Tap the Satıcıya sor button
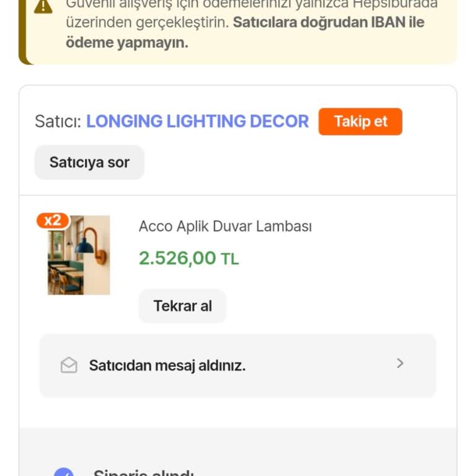This screenshot has width=476, height=476. point(89,162)
